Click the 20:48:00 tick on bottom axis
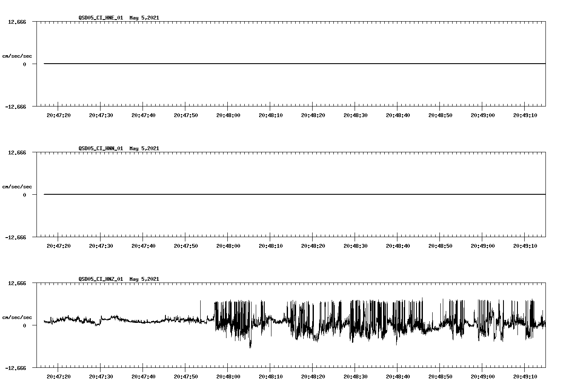Image resolution: width=576 pixels, height=392 pixels. pos(228,376)
